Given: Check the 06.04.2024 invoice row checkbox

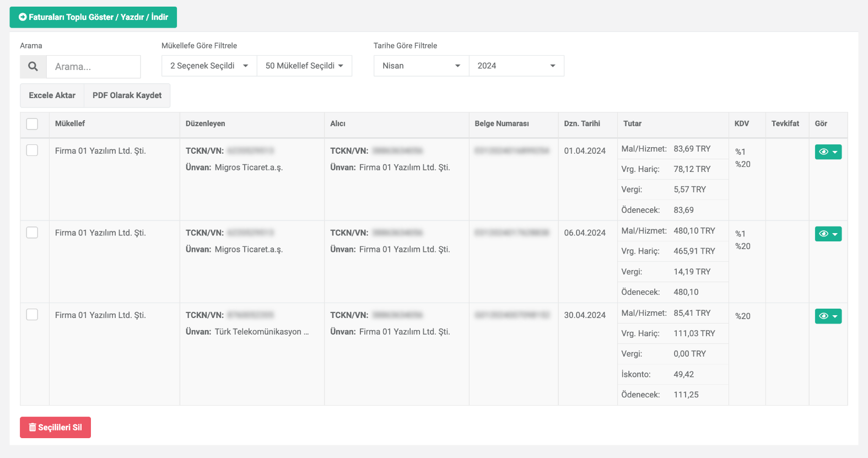Looking at the screenshot, I should point(33,232).
